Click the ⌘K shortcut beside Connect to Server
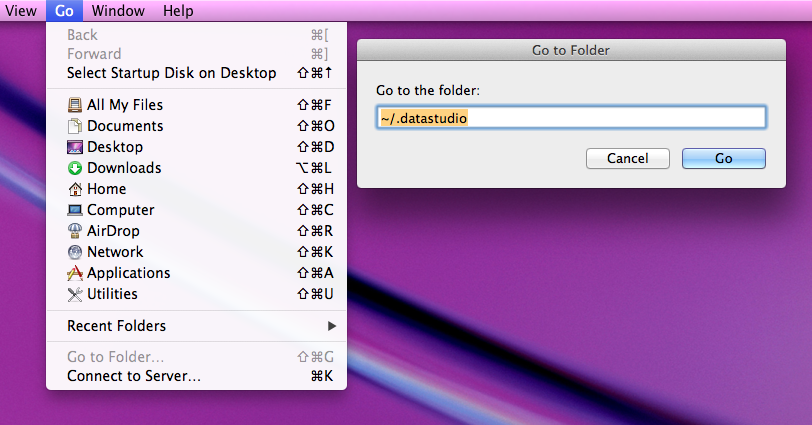Screen dimensions: 812x425 point(322,376)
